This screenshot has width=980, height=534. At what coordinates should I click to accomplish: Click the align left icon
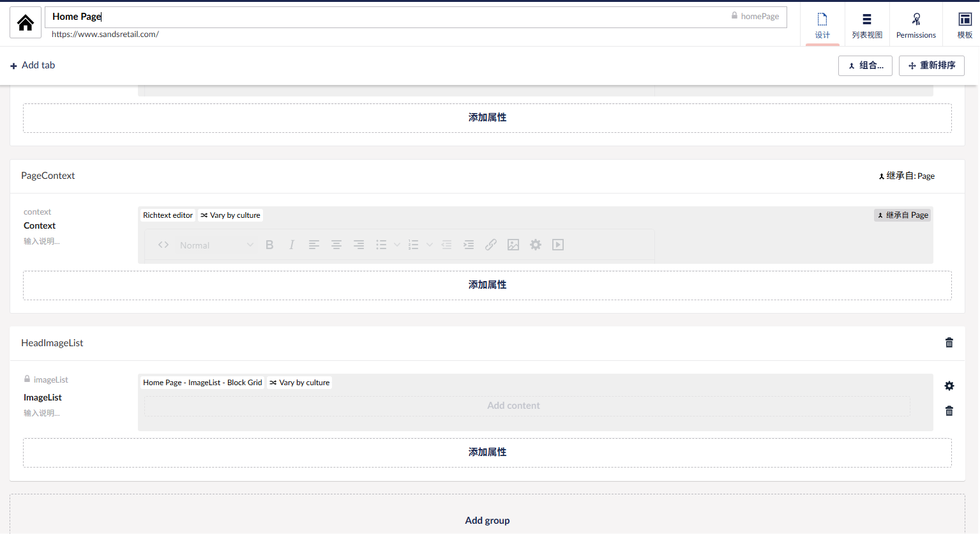coord(314,245)
